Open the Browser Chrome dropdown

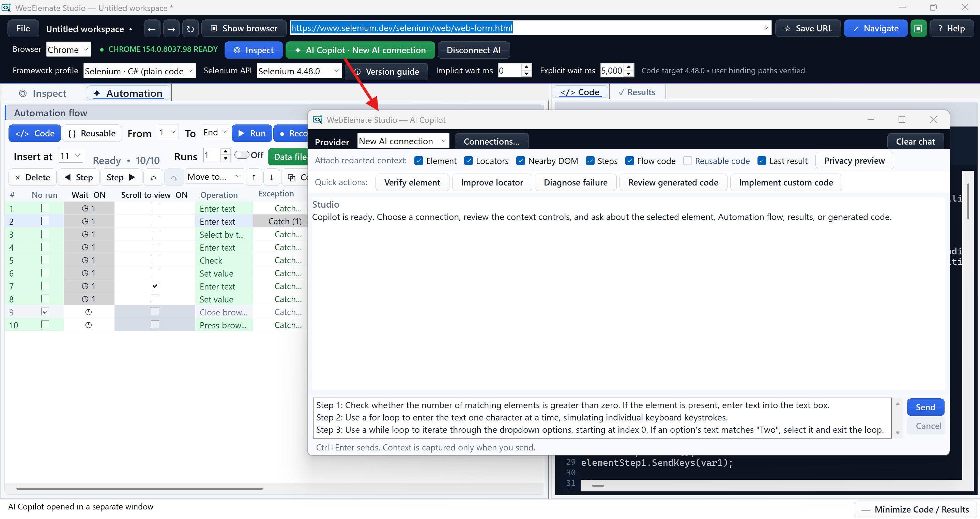(x=69, y=49)
